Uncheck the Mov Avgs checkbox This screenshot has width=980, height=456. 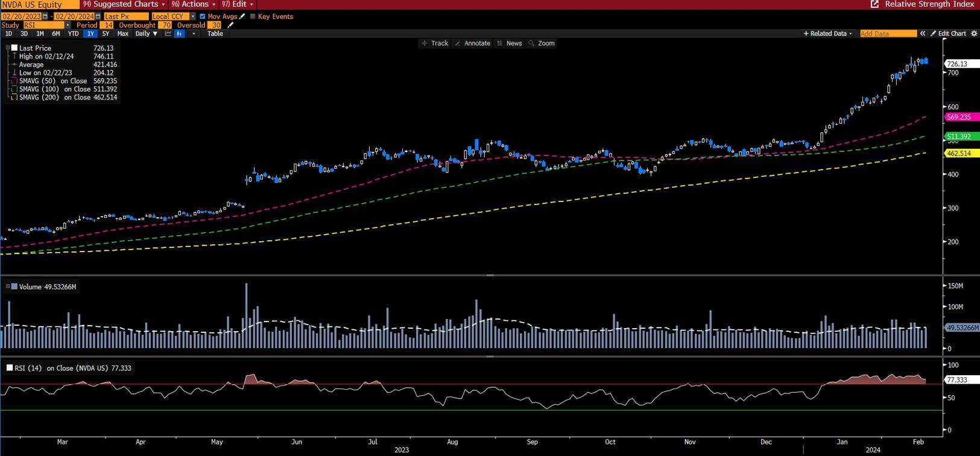tap(203, 16)
